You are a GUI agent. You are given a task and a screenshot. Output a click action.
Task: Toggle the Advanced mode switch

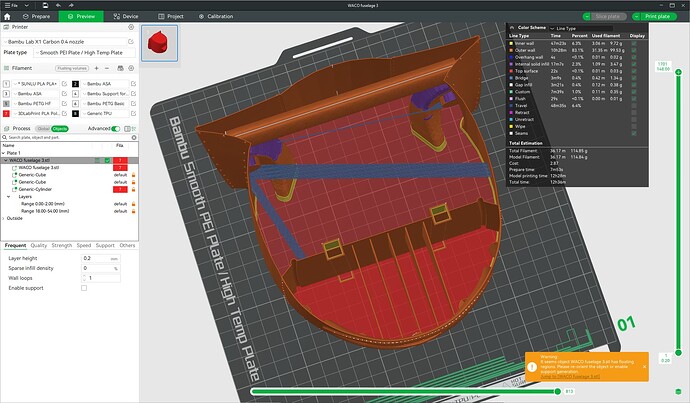coord(115,128)
